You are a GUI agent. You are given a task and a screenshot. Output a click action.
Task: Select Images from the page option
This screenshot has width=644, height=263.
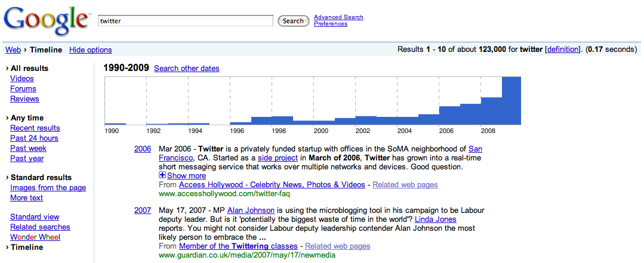click(48, 188)
